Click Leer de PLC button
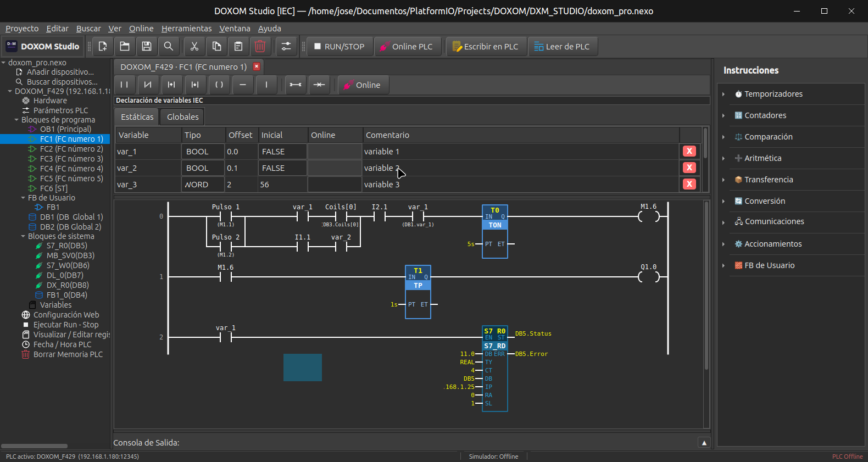The image size is (868, 462). (x=563, y=47)
